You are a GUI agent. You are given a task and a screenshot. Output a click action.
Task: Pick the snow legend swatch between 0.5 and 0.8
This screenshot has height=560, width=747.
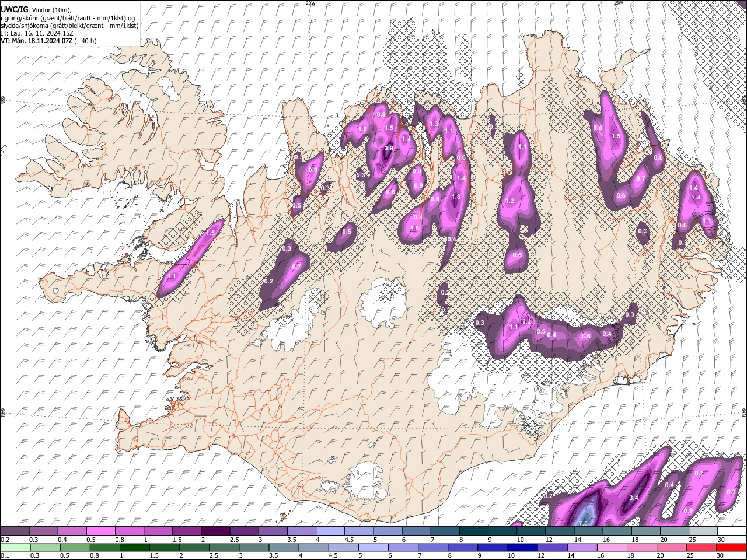[x=100, y=531]
